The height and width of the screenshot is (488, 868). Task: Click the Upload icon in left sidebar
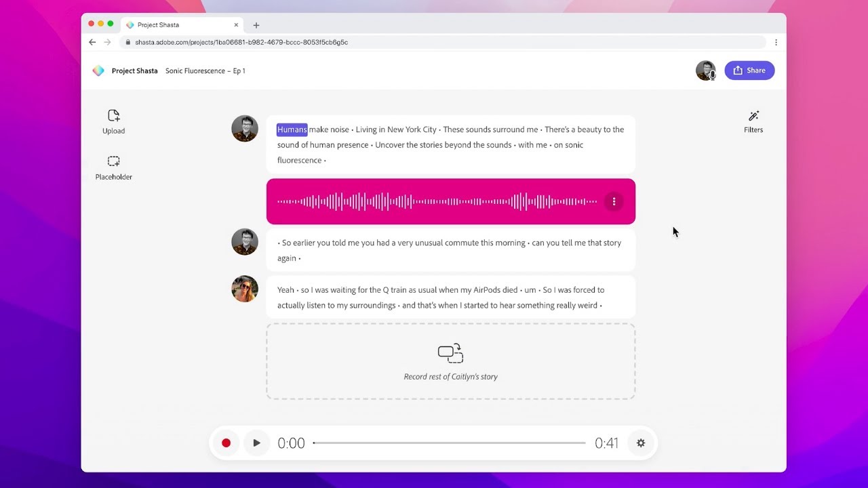click(113, 116)
